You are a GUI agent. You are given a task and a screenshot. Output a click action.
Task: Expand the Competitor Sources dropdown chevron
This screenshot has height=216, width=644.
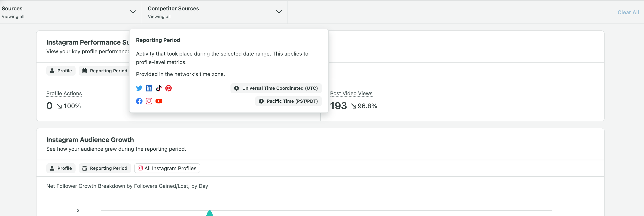click(x=279, y=12)
